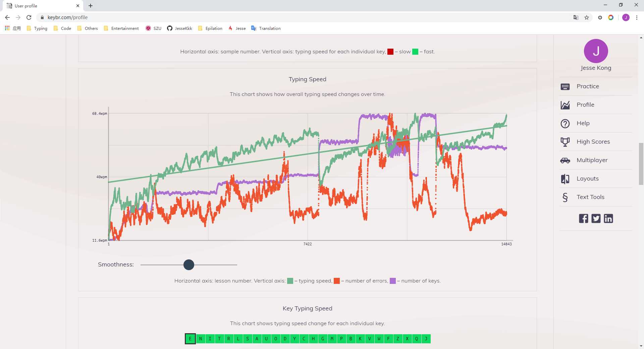Click the Jesse Kong avatar circle
The image size is (644, 349).
[x=596, y=51]
